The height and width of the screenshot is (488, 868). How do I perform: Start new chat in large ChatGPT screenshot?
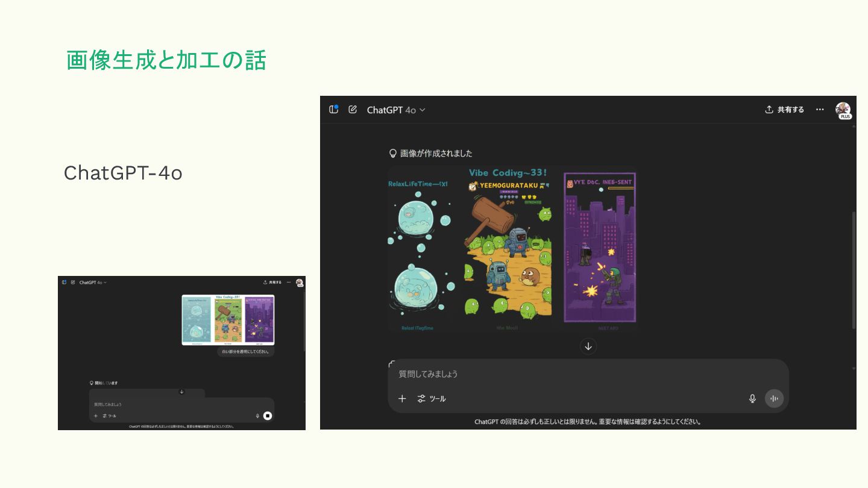point(353,110)
